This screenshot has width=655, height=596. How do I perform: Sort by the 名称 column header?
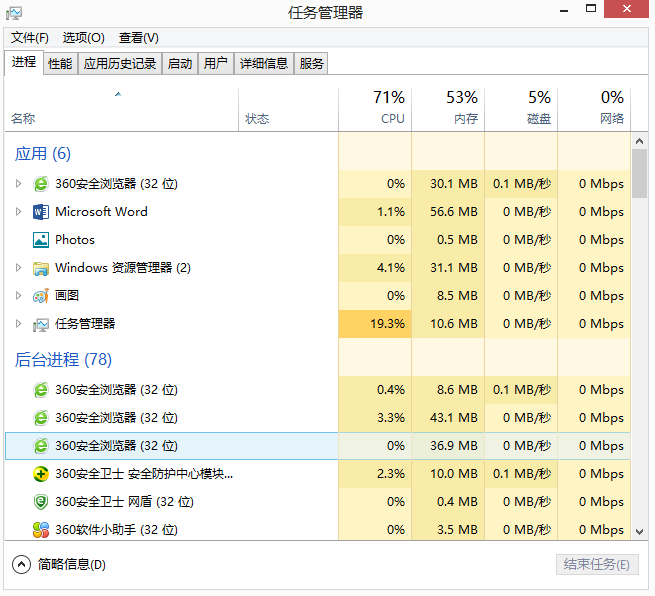tap(121, 109)
